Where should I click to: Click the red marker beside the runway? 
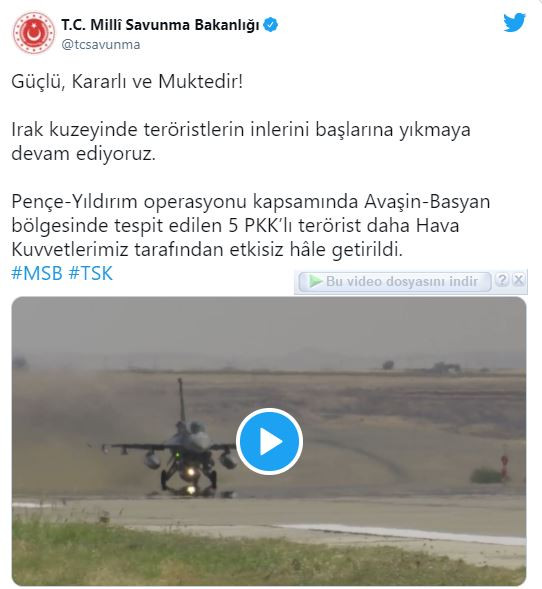[504, 466]
